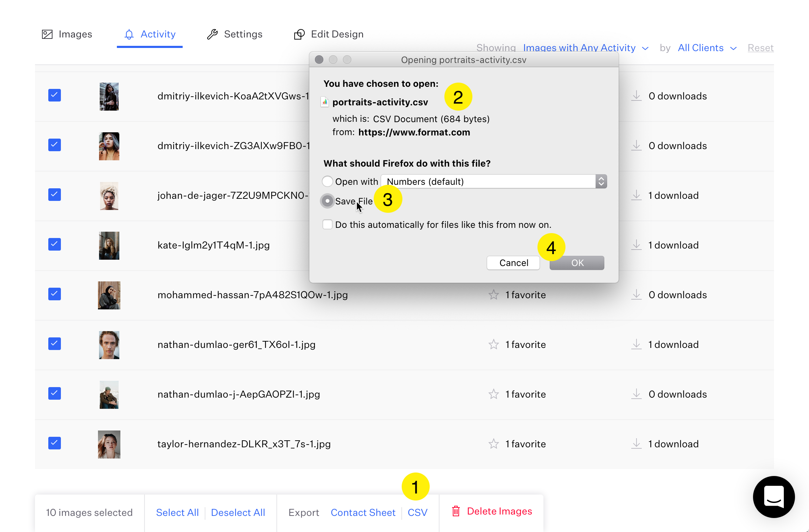The height and width of the screenshot is (532, 809).
Task: Select the Activity bell icon
Action: point(129,34)
